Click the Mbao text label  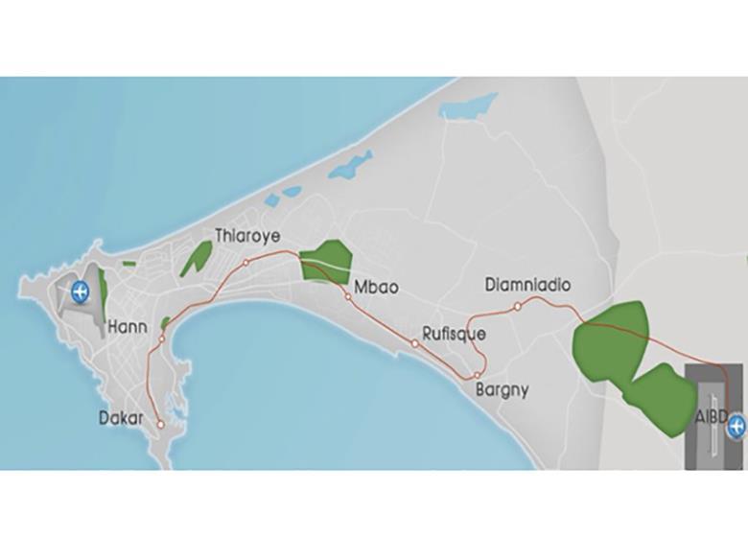(x=376, y=288)
